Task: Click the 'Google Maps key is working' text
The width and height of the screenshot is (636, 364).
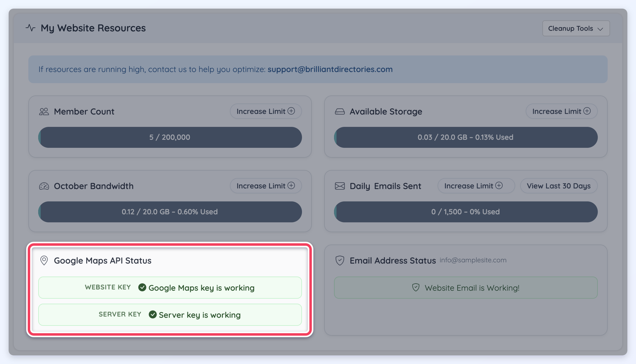Action: point(202,288)
